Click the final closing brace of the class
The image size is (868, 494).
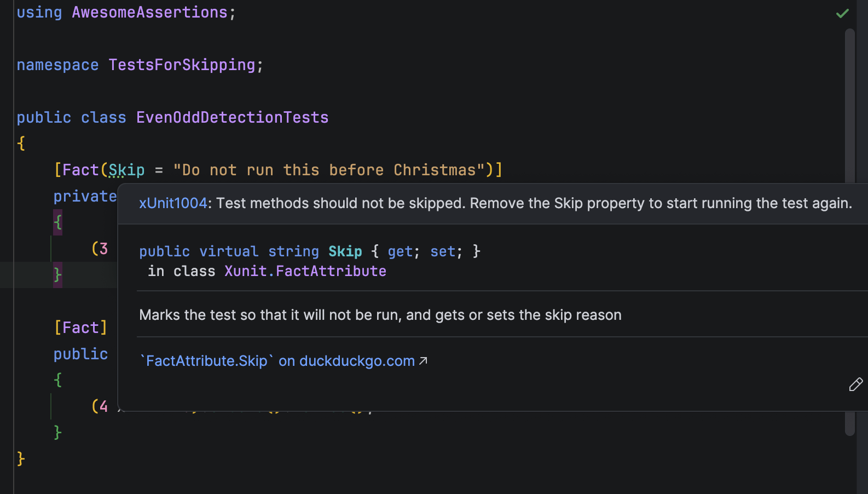coord(21,459)
